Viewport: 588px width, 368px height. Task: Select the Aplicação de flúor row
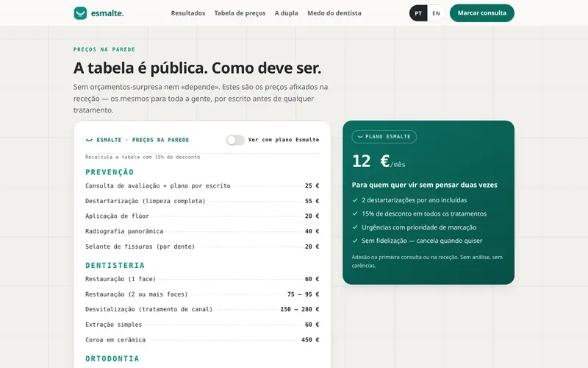(202, 216)
